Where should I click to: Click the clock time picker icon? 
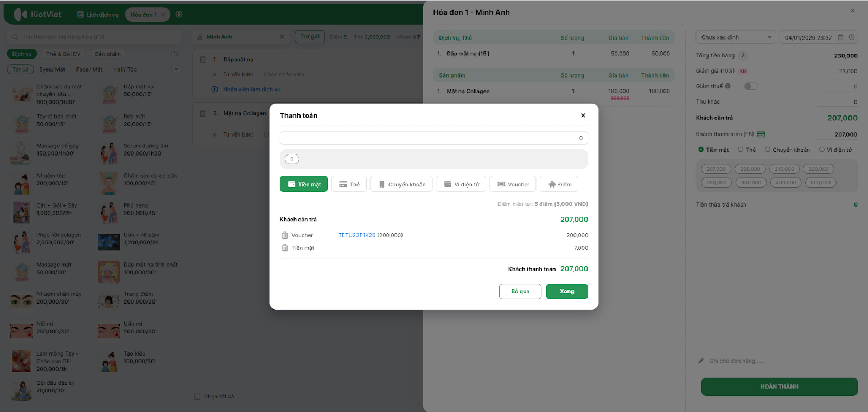pyautogui.click(x=852, y=37)
